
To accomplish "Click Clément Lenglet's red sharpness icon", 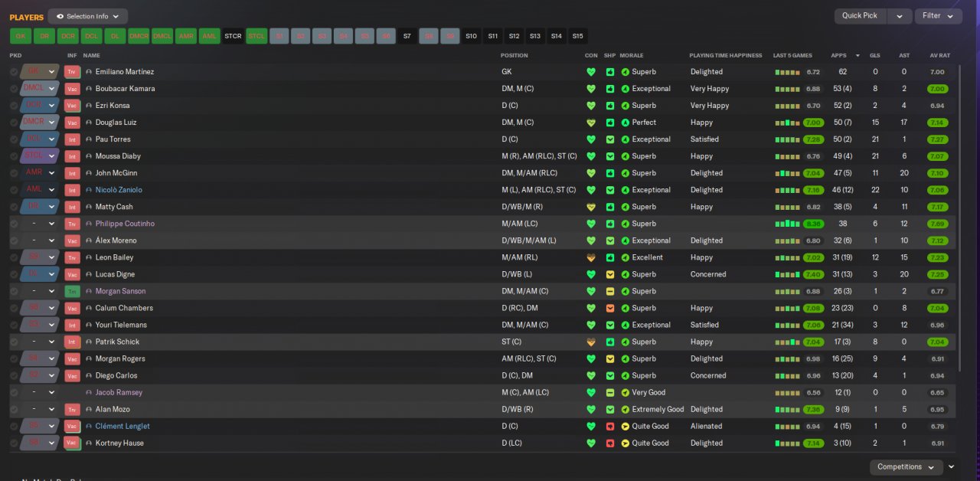I will (x=610, y=426).
